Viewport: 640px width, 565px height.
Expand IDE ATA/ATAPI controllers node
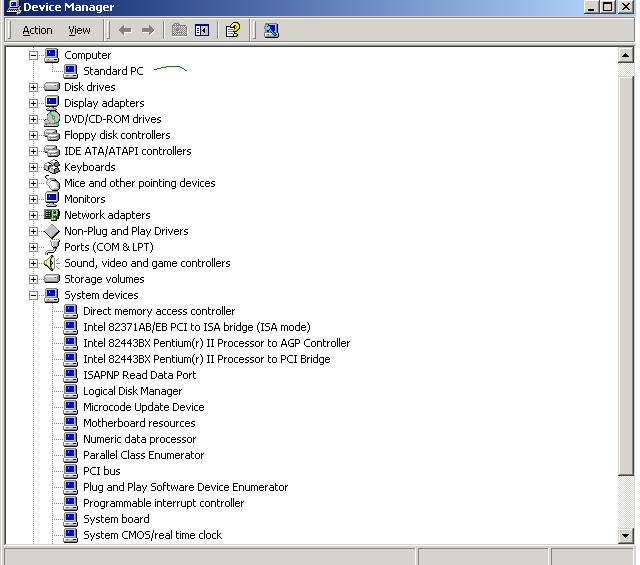(33, 151)
